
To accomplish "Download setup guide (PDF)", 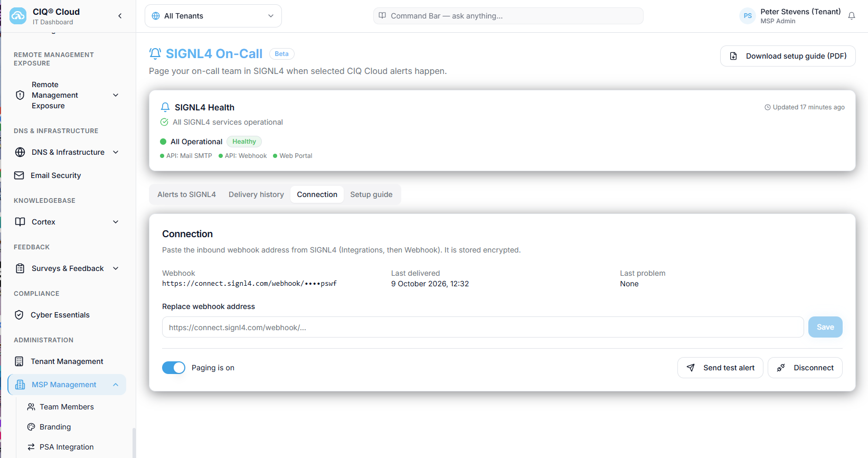I will [788, 56].
